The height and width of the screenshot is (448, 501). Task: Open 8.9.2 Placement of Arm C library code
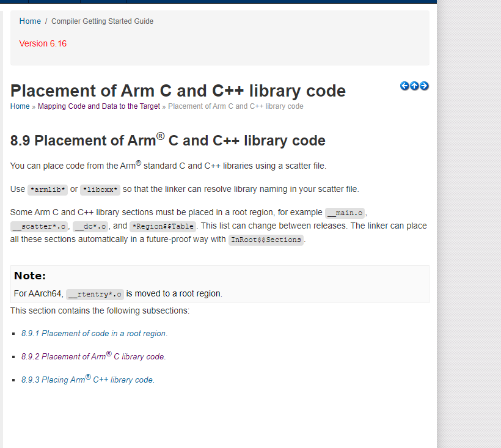[93, 356]
